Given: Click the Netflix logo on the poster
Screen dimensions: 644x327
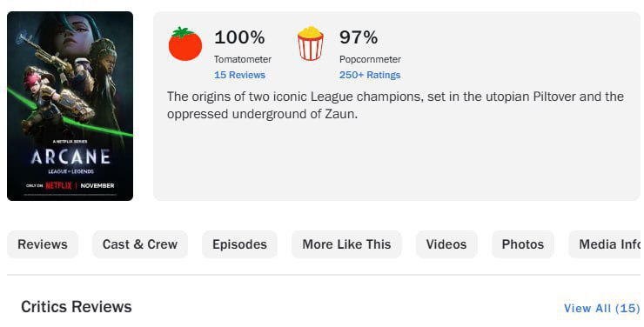Looking at the screenshot, I should 58,185.
